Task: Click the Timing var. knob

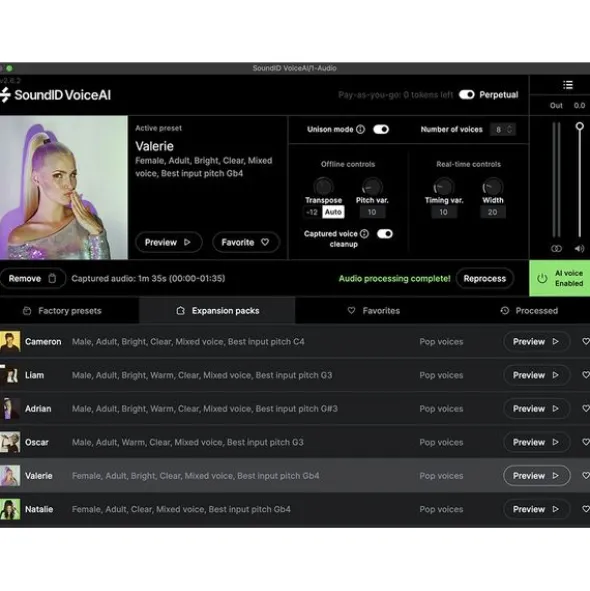Action: pos(444,187)
